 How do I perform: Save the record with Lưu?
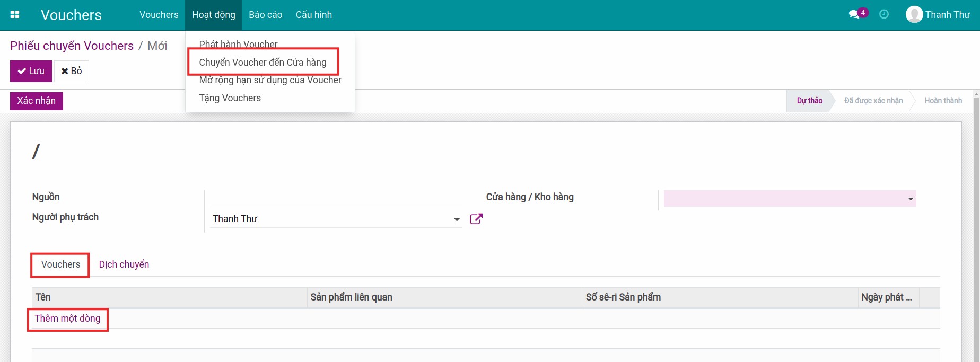point(31,71)
